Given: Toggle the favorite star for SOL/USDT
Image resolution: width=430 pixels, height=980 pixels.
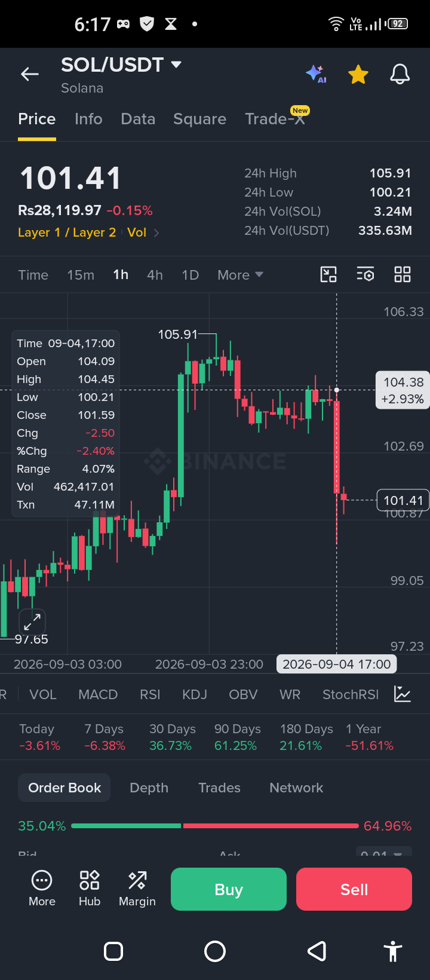Looking at the screenshot, I should 358,75.
